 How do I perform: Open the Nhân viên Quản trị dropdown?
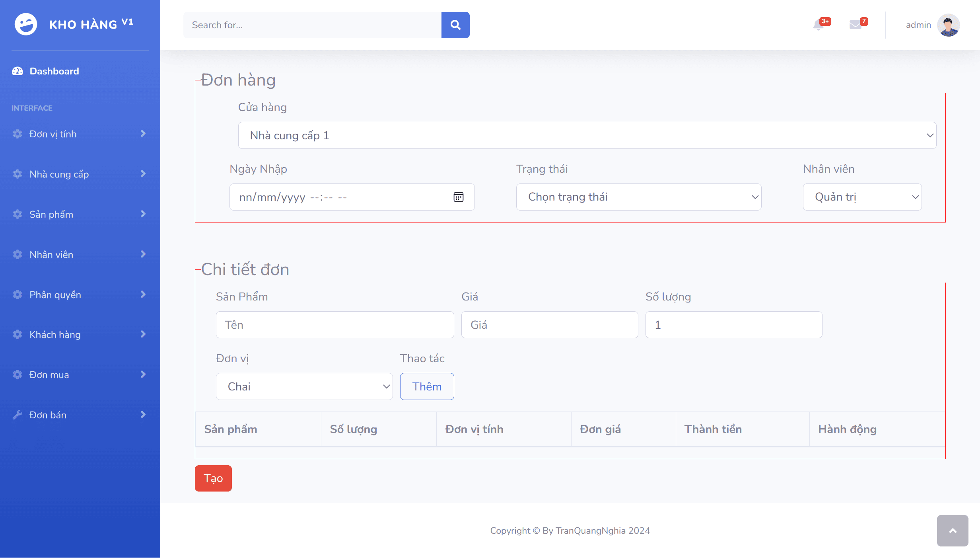(x=862, y=197)
